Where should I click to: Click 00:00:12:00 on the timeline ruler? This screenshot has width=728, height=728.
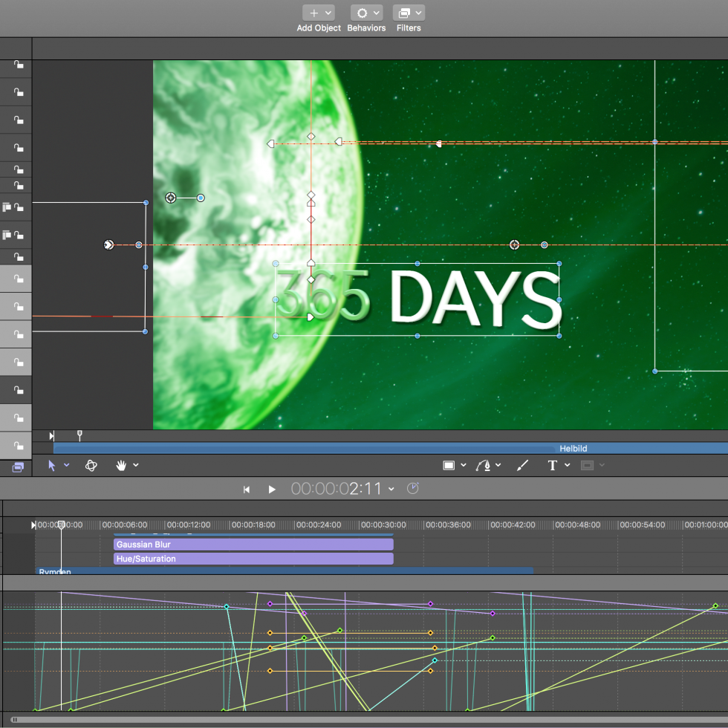point(189,524)
